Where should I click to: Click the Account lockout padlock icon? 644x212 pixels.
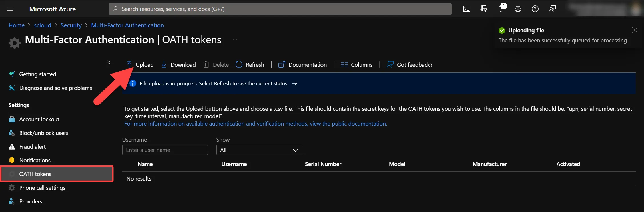(12, 119)
